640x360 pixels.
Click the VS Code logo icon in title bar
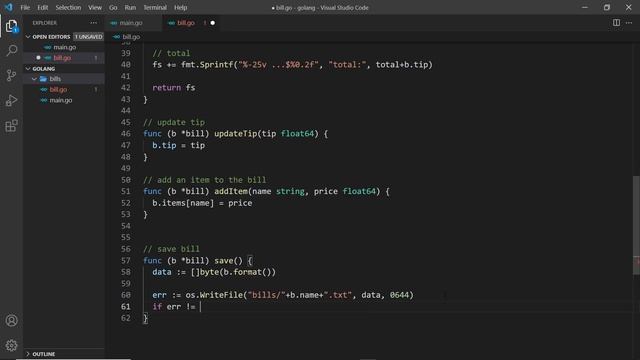click(x=9, y=7)
